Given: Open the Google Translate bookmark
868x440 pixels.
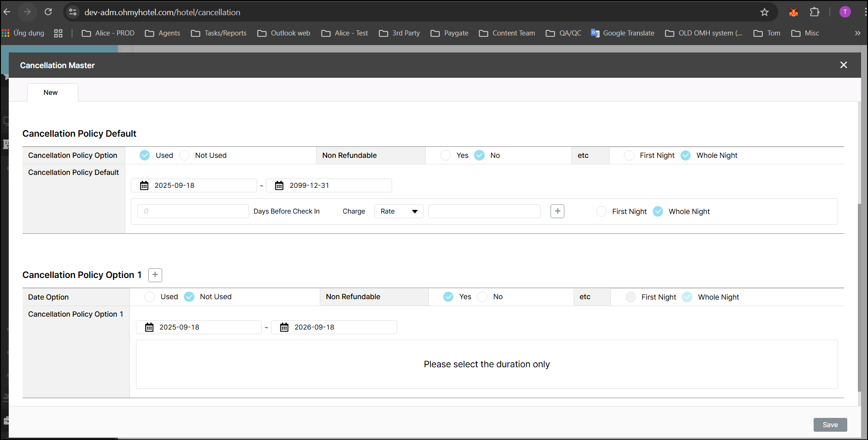Looking at the screenshot, I should point(622,33).
